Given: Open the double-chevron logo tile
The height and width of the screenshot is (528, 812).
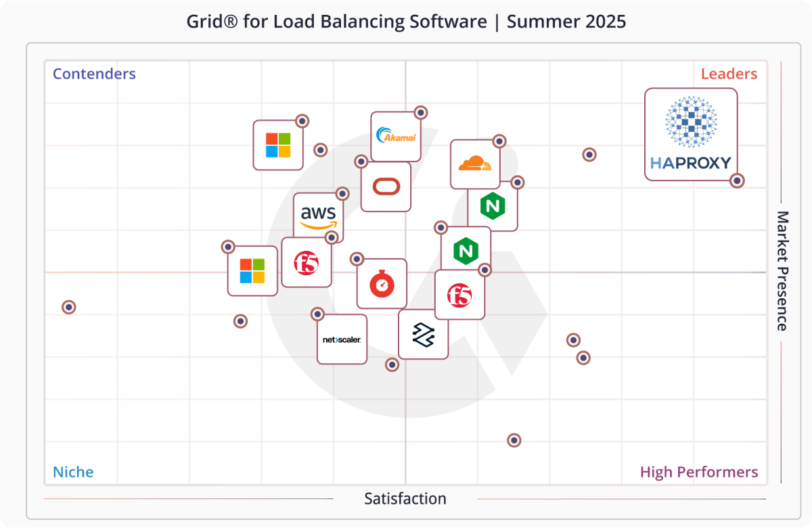Looking at the screenshot, I should point(423,334).
